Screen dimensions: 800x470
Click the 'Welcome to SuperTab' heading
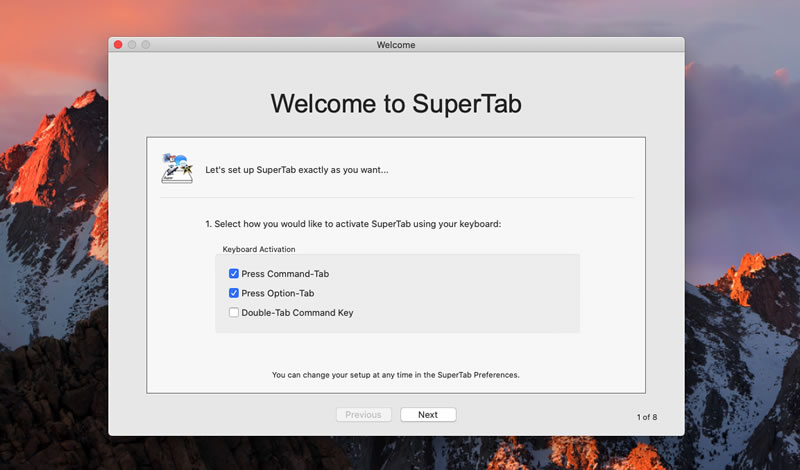396,104
